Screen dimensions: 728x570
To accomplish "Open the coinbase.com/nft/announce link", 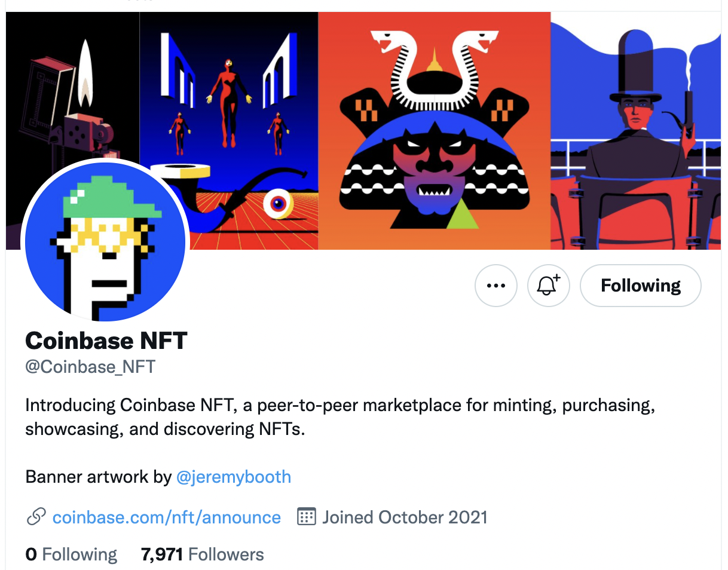I will point(167,517).
